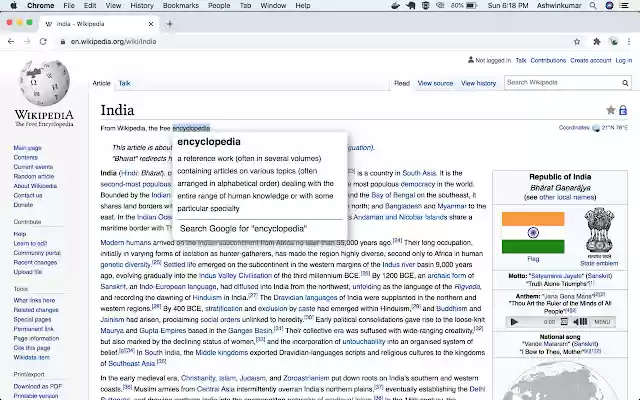
Task: Click the browser forward arrow
Action: click(27, 42)
